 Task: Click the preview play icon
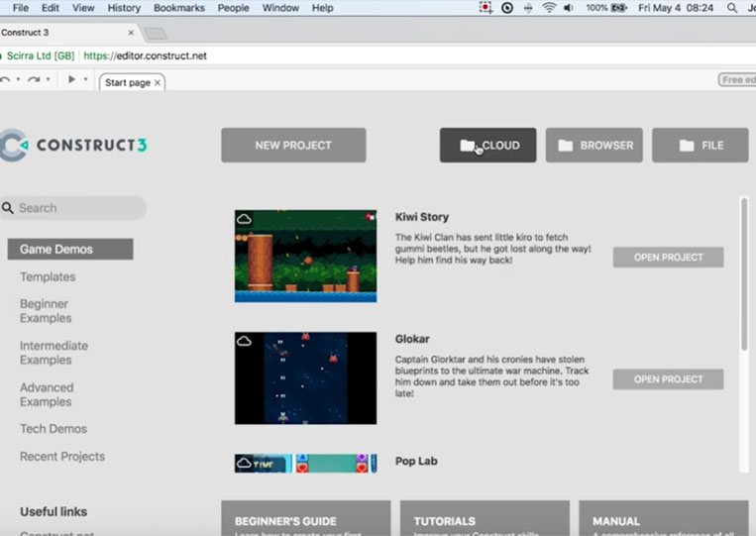pyautogui.click(x=71, y=79)
